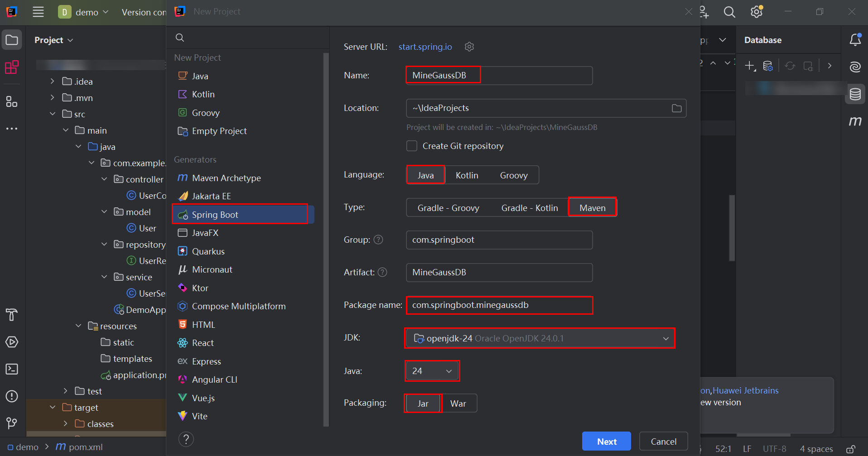This screenshot has width=868, height=456.
Task: Open the Problems tool window
Action: click(x=12, y=396)
